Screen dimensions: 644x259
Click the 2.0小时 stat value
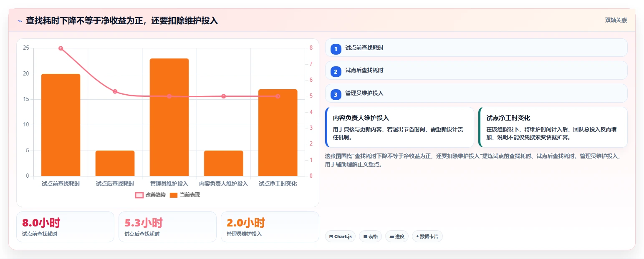tap(246, 223)
